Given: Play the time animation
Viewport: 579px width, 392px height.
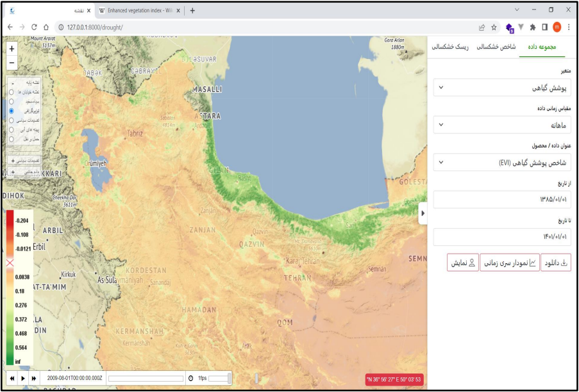Looking at the screenshot, I should click(23, 379).
